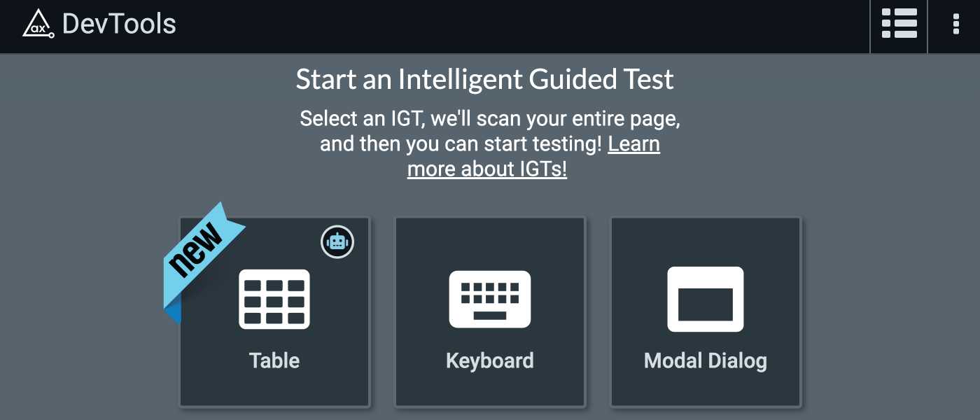Click the Table card label text

274,360
